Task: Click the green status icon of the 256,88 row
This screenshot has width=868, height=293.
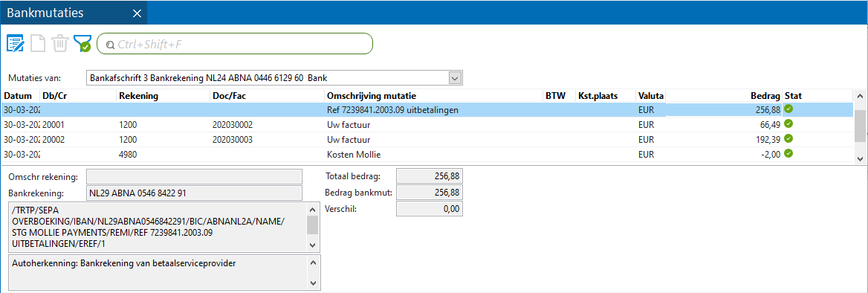Action: click(x=788, y=109)
